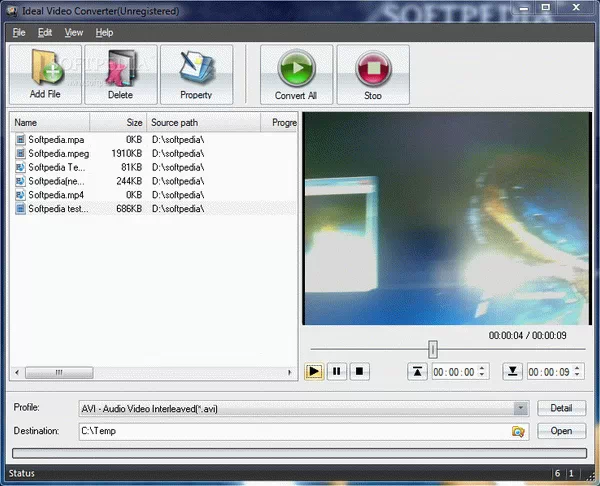The image size is (600, 486).
Task: Click the 81KB size cell
Action: [x=132, y=167]
